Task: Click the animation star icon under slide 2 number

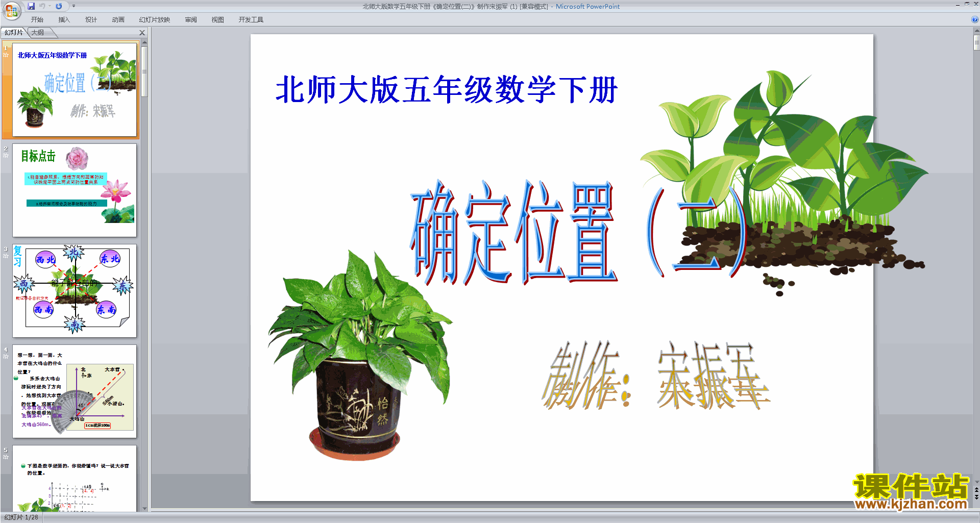Action: coord(6,155)
